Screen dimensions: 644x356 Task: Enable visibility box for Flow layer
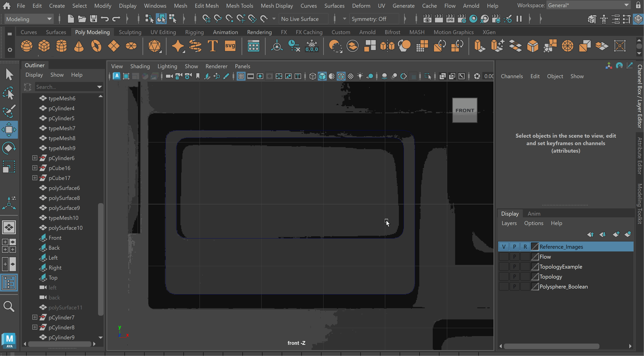[x=504, y=257]
